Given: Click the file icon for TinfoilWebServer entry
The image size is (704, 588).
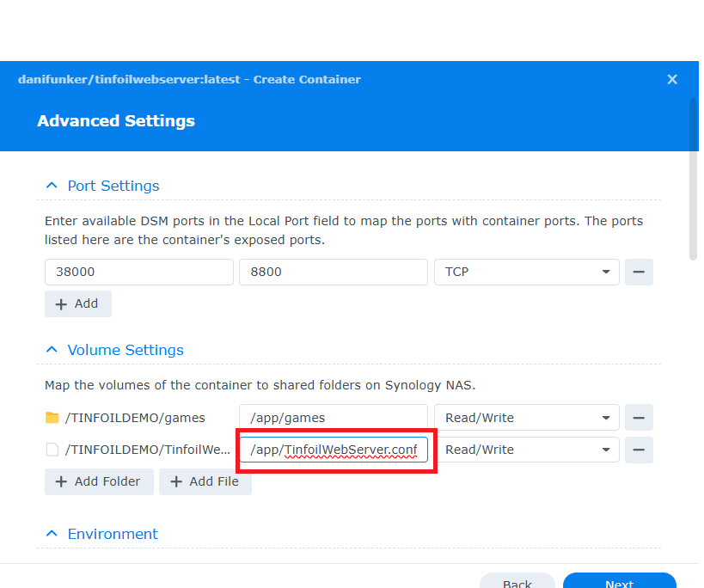Looking at the screenshot, I should [x=52, y=450].
